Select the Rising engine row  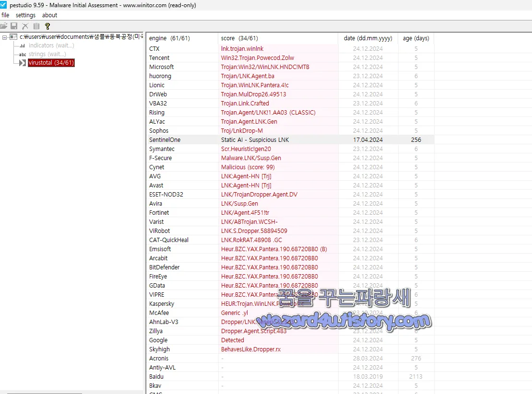[x=290, y=113]
